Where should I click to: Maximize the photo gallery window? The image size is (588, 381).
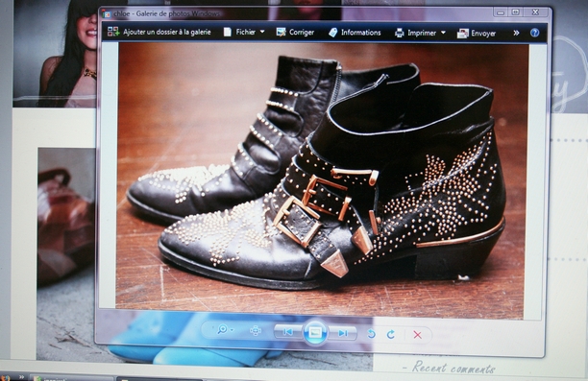click(516, 12)
